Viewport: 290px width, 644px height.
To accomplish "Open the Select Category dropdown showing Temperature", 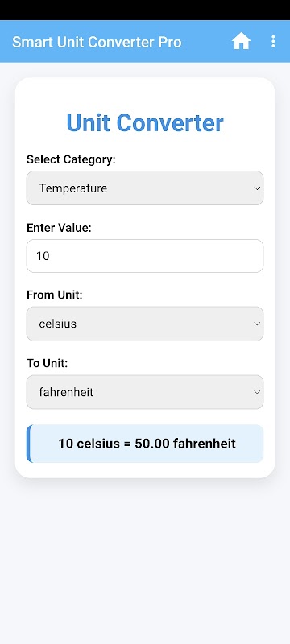I will pyautogui.click(x=145, y=188).
